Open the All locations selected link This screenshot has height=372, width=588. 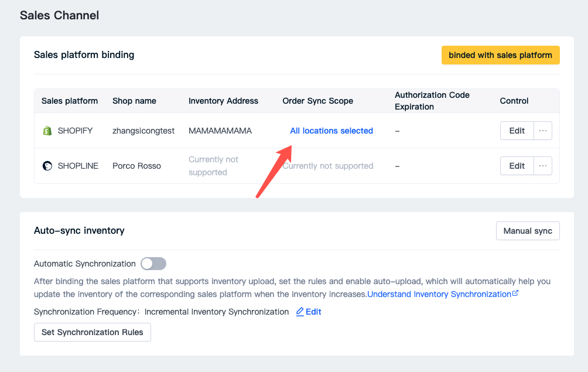(x=331, y=131)
